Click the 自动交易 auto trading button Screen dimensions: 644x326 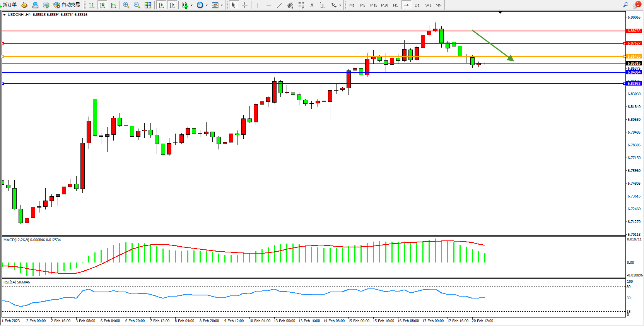[67, 5]
